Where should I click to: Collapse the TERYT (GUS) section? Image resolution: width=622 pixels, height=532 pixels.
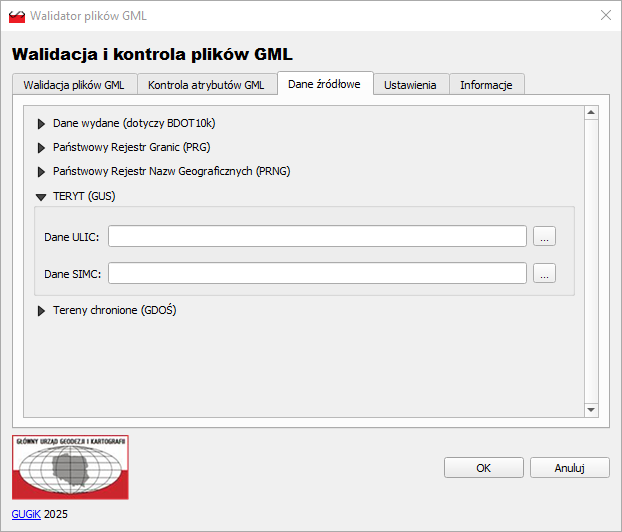click(42, 197)
